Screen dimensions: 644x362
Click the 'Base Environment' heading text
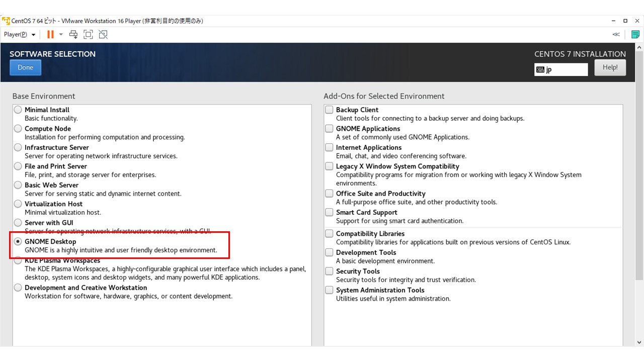tap(44, 96)
